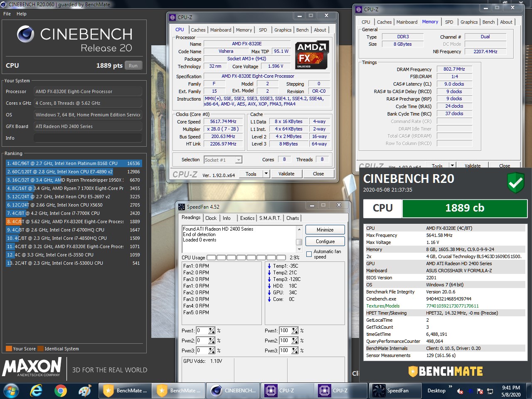Adjust the right Pwm2 spinner in SpeedFan
This screenshot has height=399, width=532.
[295, 340]
